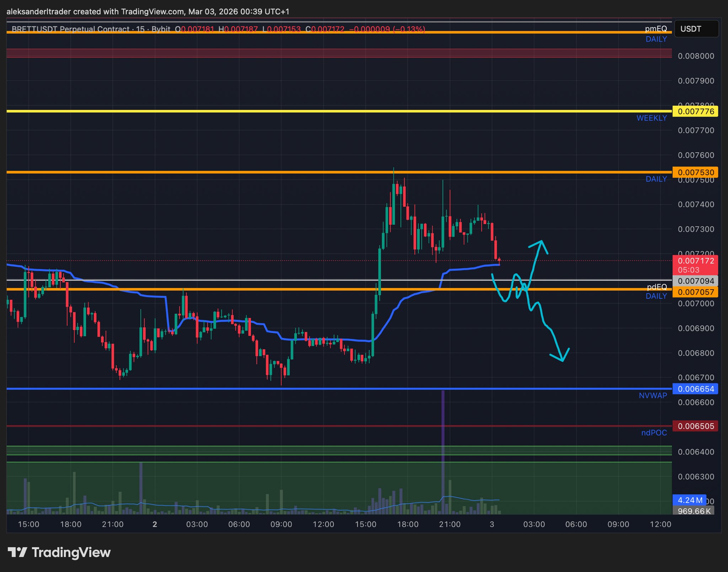Click the TradingView logo icon
Viewport: 728px width, 572px height.
tap(17, 552)
